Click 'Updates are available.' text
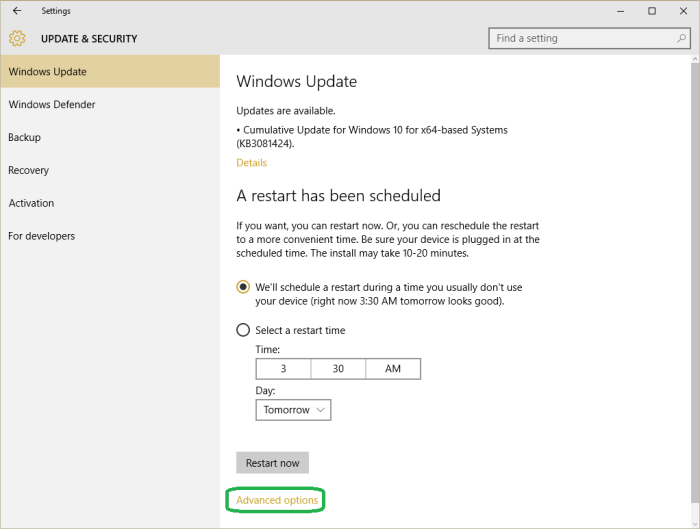 point(286,111)
